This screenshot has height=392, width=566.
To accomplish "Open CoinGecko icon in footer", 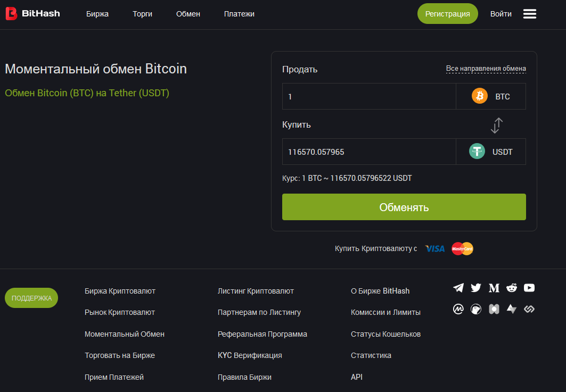I will [476, 309].
